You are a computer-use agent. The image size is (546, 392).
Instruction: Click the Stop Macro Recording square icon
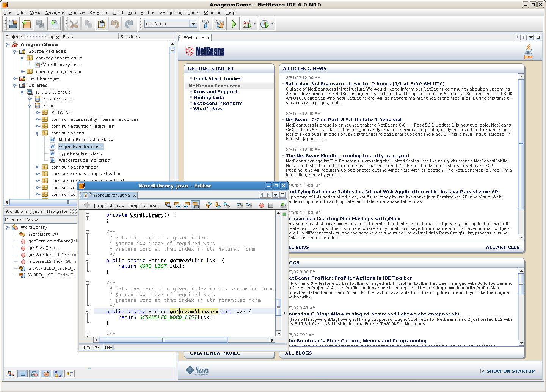click(x=271, y=205)
